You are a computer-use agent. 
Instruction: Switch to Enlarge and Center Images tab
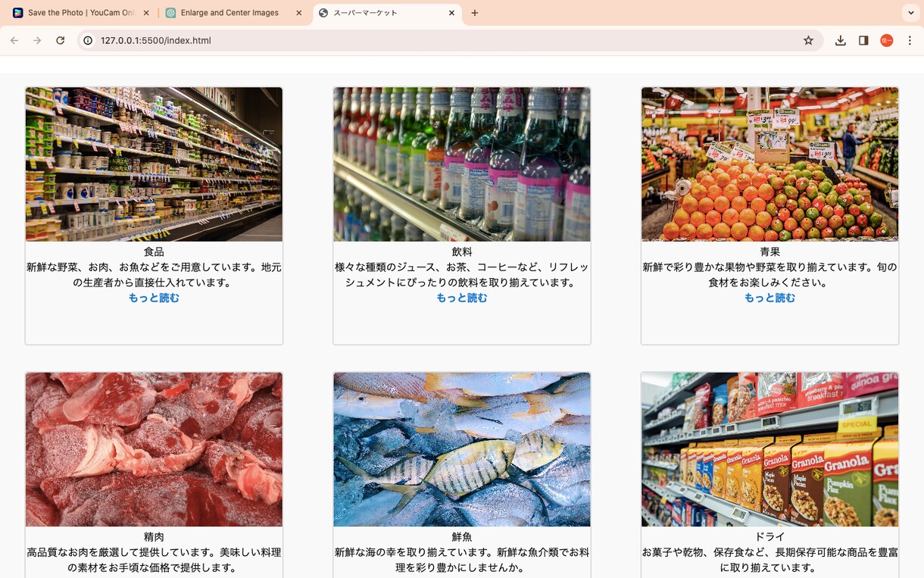(234, 13)
